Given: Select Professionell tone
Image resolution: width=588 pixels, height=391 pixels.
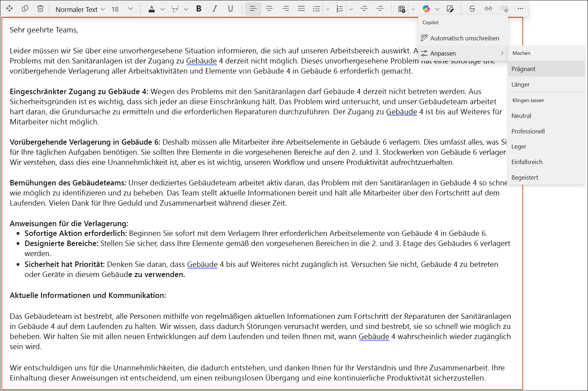Looking at the screenshot, I should (x=546, y=131).
